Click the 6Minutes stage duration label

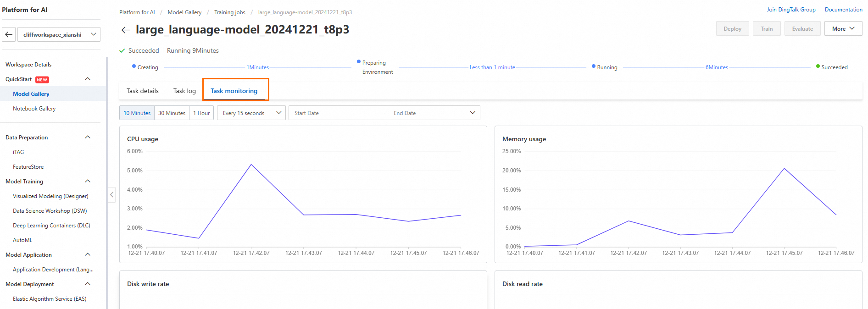(x=717, y=67)
